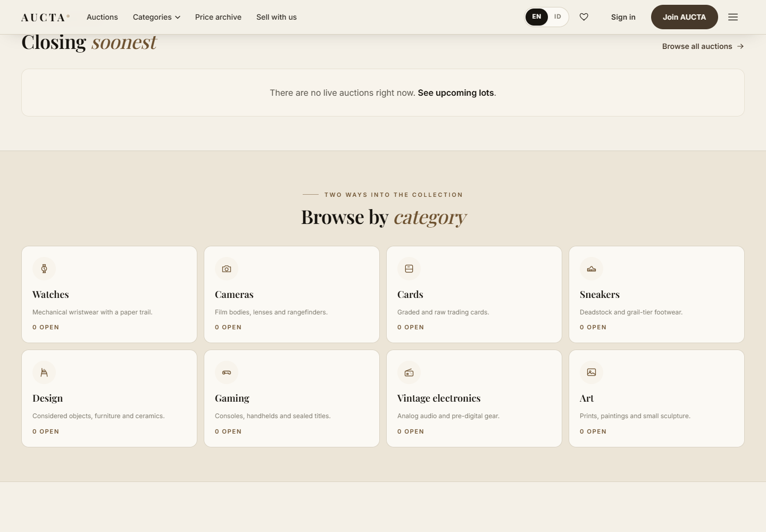This screenshot has height=532, width=766.
Task: Click the Vintage electronics radio icon
Action: coord(409,372)
